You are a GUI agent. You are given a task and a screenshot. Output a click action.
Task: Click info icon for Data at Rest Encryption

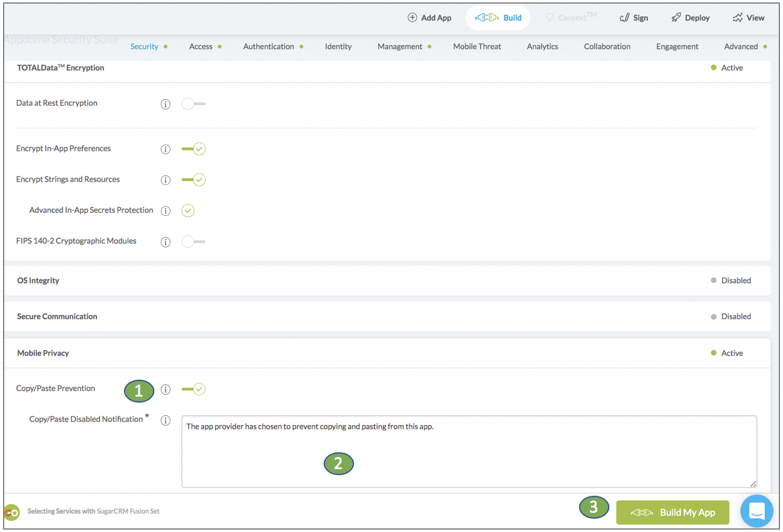(x=165, y=104)
